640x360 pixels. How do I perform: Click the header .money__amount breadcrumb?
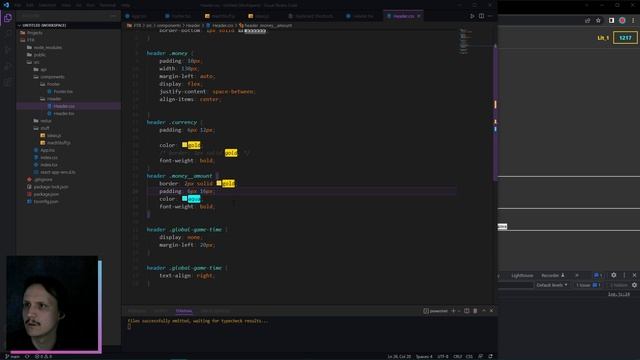pyautogui.click(x=266, y=25)
